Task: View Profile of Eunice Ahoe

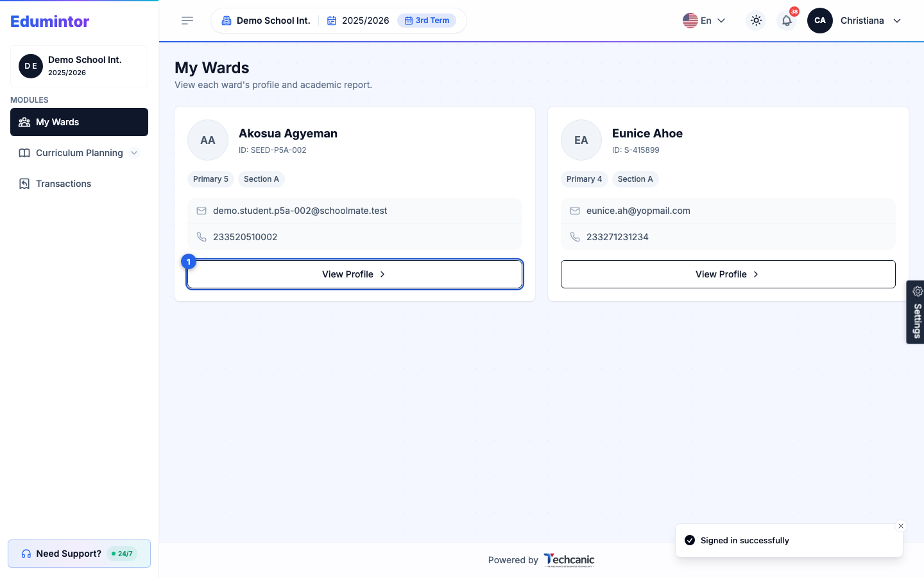Action: 728,274
